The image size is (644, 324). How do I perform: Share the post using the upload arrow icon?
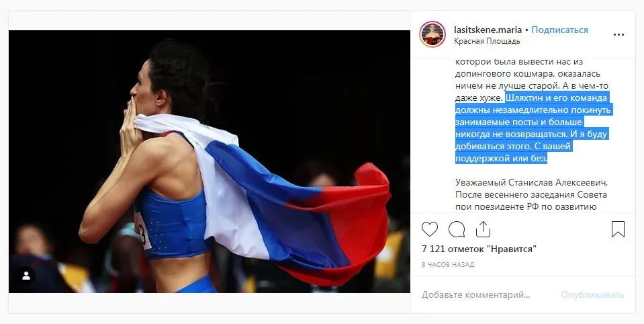click(x=483, y=229)
